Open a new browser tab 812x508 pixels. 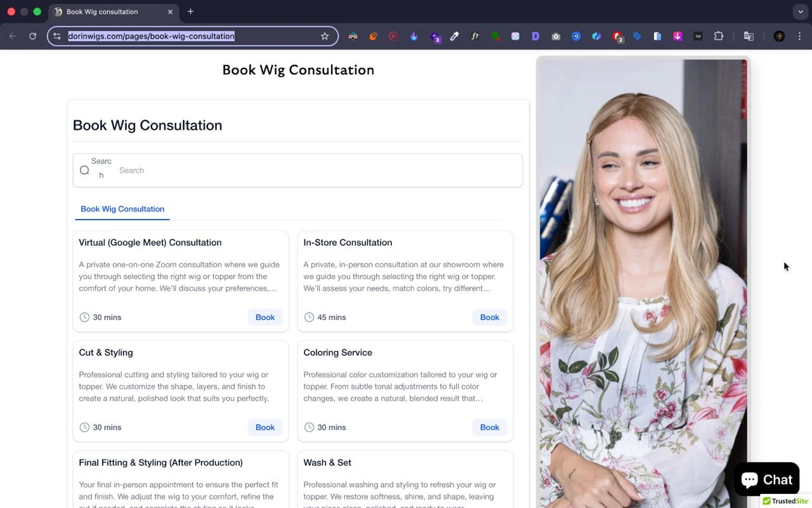coord(190,11)
